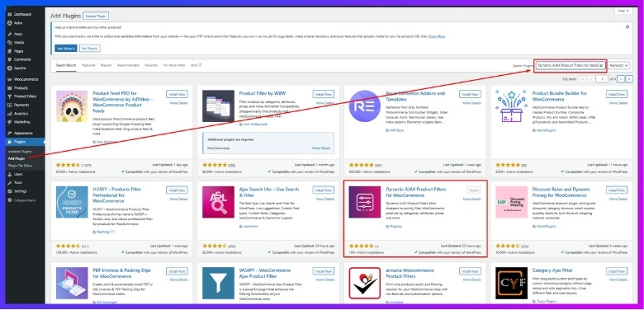The height and width of the screenshot is (310, 644).
Task: Select the Plugins menu item
Action: 25,142
